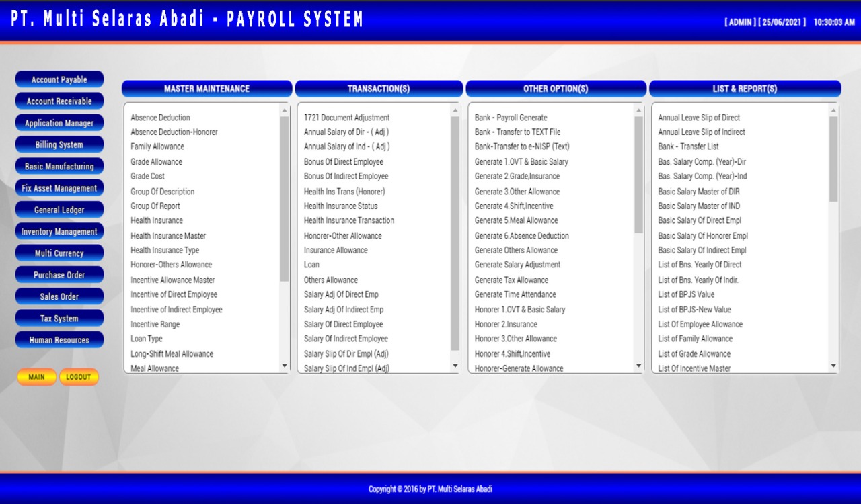This screenshot has height=504, width=861.
Task: Open the Multi Currency module
Action: pos(59,253)
